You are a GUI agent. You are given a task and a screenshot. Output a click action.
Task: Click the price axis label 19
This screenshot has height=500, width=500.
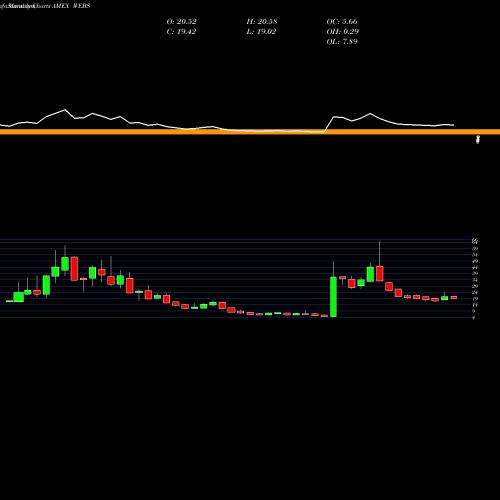pyautogui.click(x=475, y=299)
